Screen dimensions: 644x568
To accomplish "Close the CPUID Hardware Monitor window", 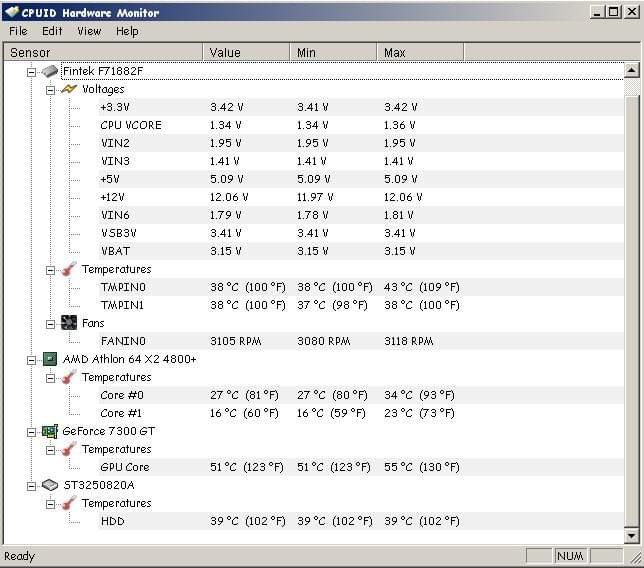I will (x=632, y=12).
